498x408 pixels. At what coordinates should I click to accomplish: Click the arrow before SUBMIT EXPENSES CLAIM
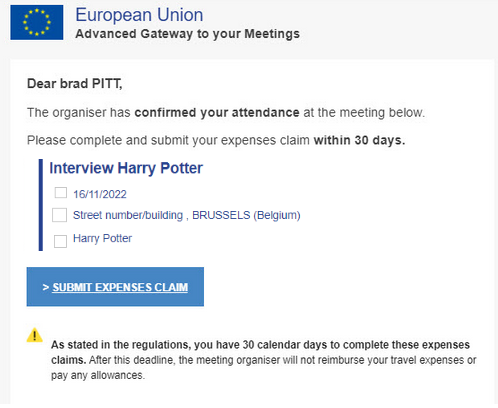46,287
